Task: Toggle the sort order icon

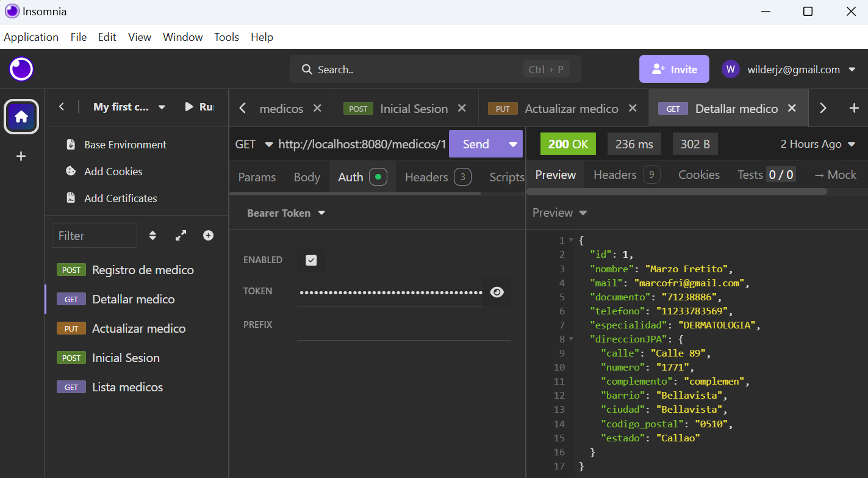Action: pos(152,236)
